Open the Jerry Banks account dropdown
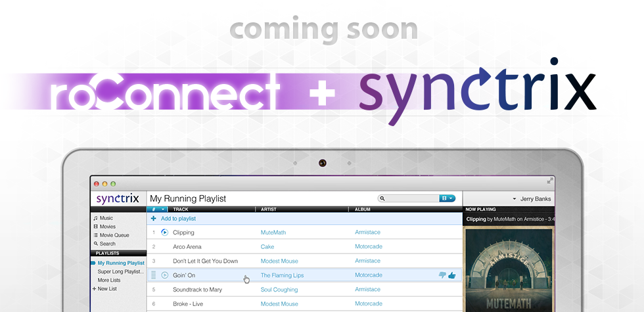Viewport: 644px width, 312px height. [532, 198]
